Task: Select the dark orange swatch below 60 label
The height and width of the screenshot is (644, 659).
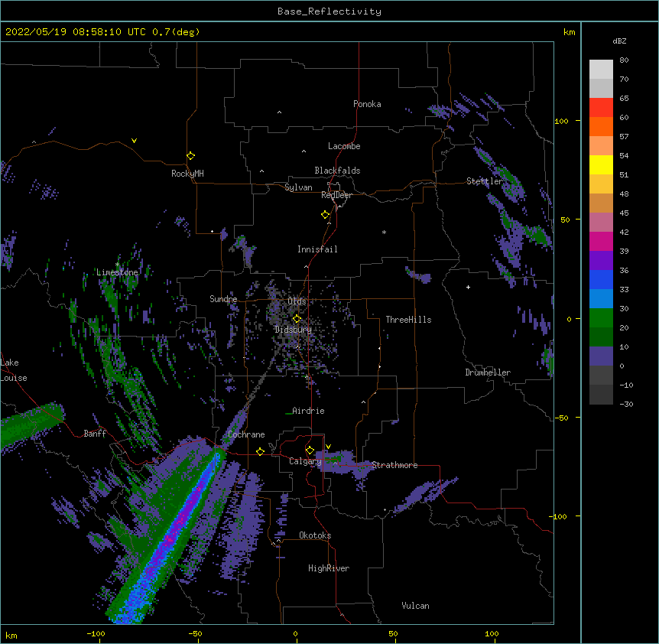Action: (601, 126)
